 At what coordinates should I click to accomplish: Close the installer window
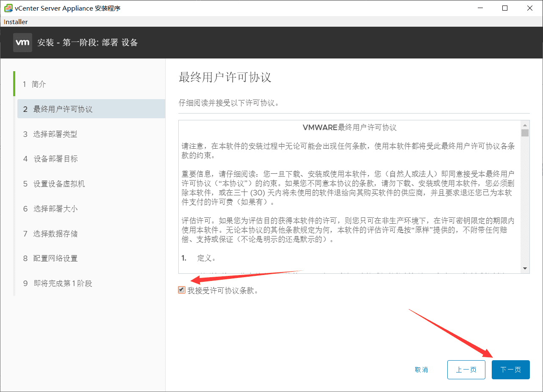point(530,8)
